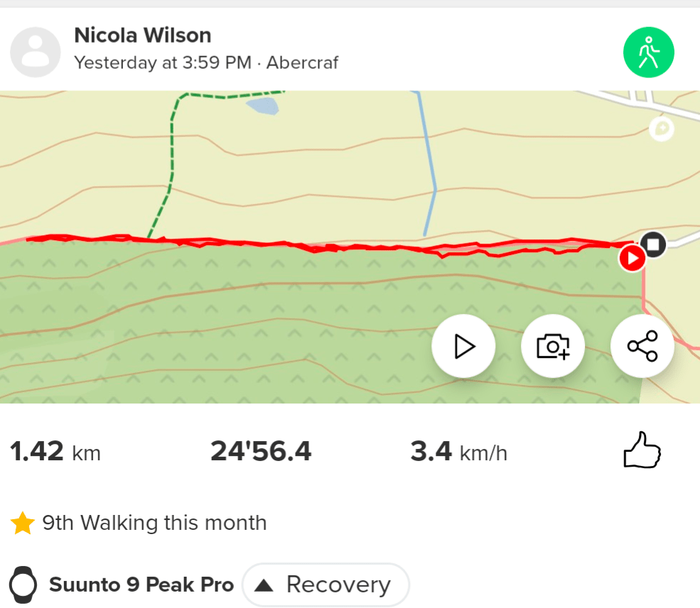Add a photo with the camera icon
The height and width of the screenshot is (608, 700).
coord(553,347)
